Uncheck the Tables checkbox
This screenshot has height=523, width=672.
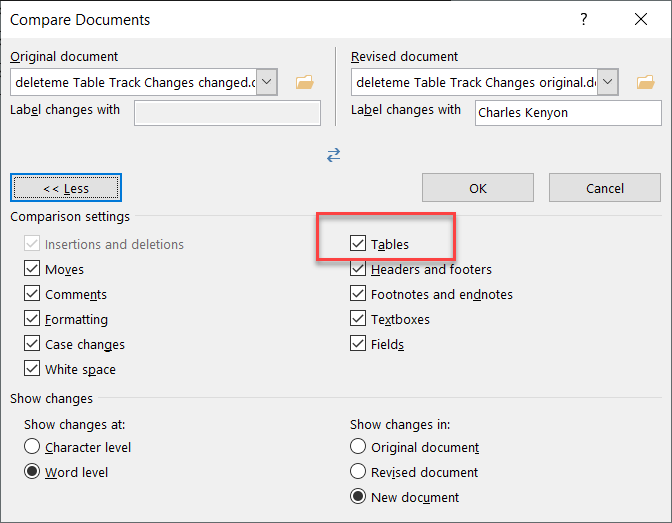point(358,243)
